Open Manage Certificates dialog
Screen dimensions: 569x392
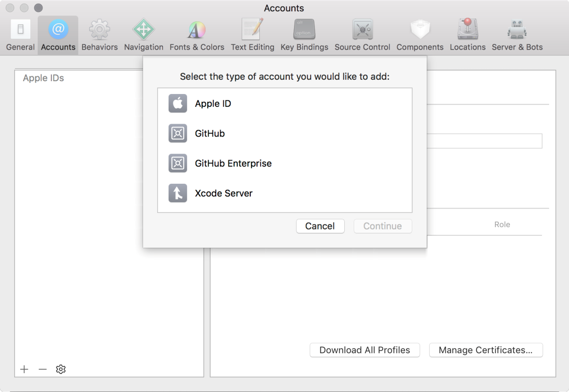click(486, 350)
